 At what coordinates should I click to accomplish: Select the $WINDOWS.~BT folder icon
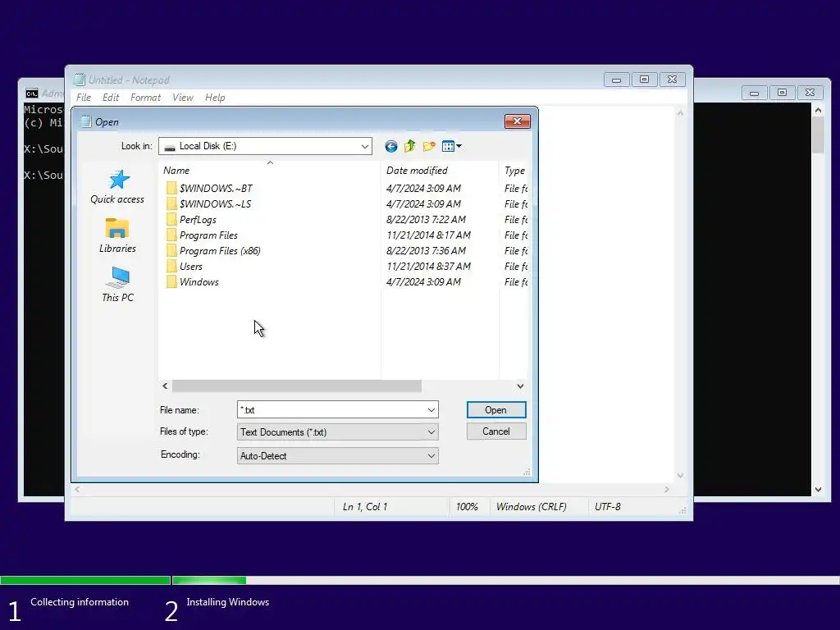point(171,188)
